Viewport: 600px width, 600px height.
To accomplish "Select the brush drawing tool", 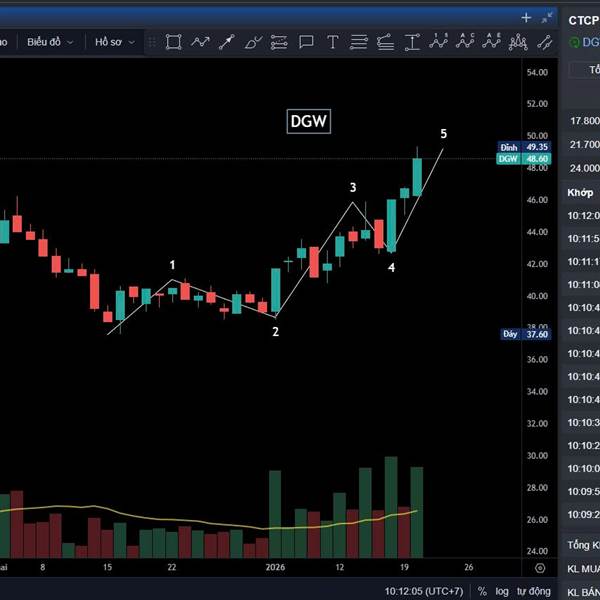I will (253, 42).
